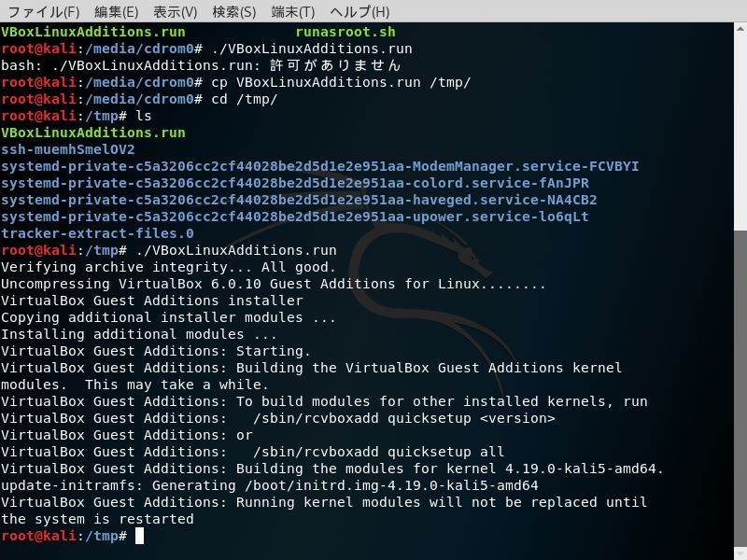This screenshot has width=747, height=560.
Task: Click the ModemManager.service-FCVBYI systemd-private entry
Action: 319,166
